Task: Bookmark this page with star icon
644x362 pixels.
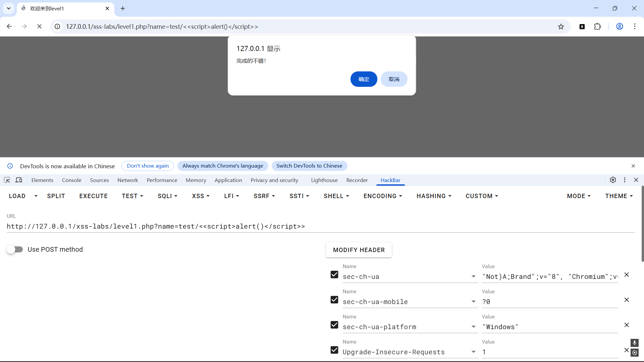Action: 561,26
